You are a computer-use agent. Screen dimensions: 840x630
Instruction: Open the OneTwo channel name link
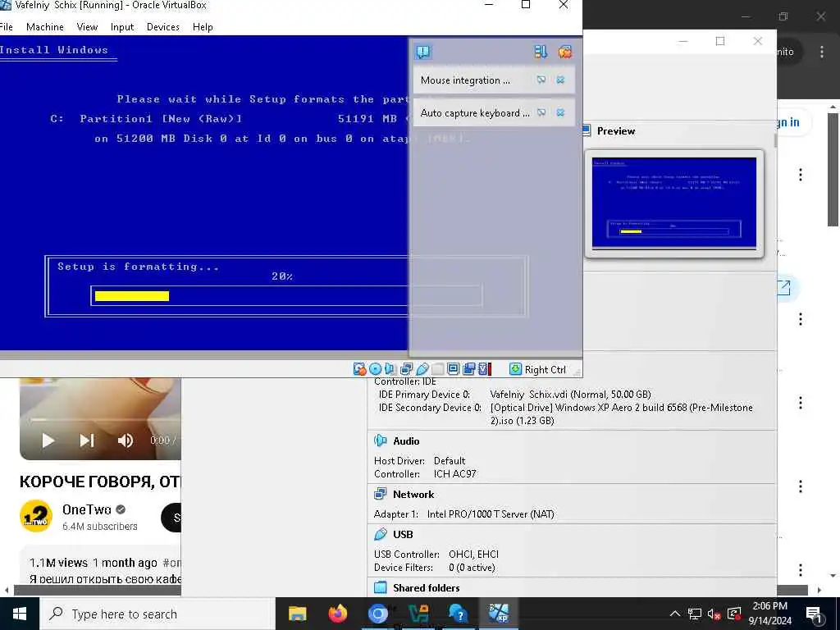[x=87, y=509]
